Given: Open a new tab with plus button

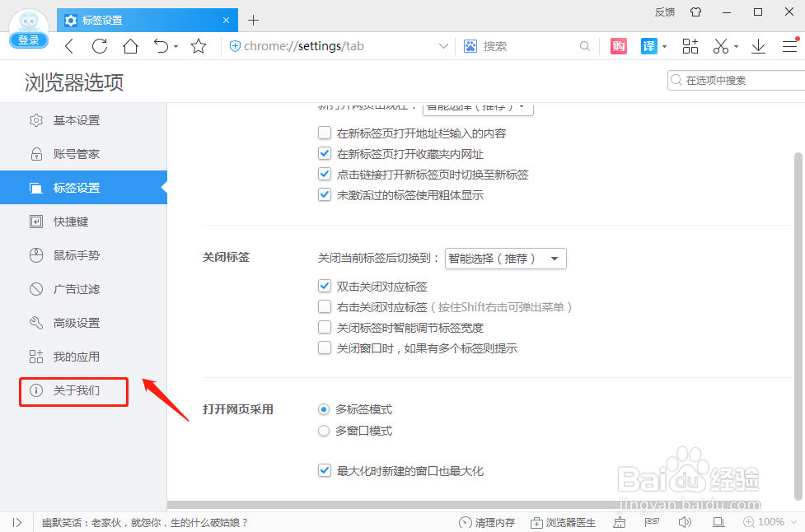Looking at the screenshot, I should coord(253,20).
